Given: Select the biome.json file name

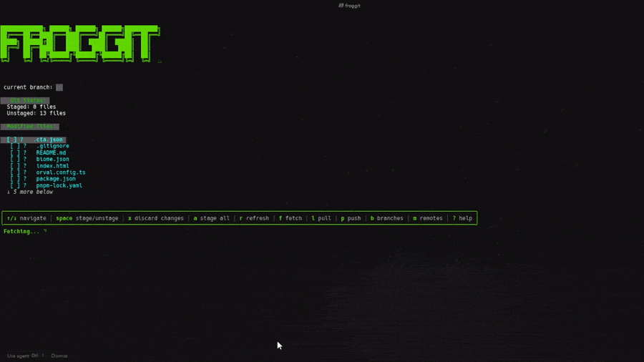Looking at the screenshot, I should (x=52, y=160).
